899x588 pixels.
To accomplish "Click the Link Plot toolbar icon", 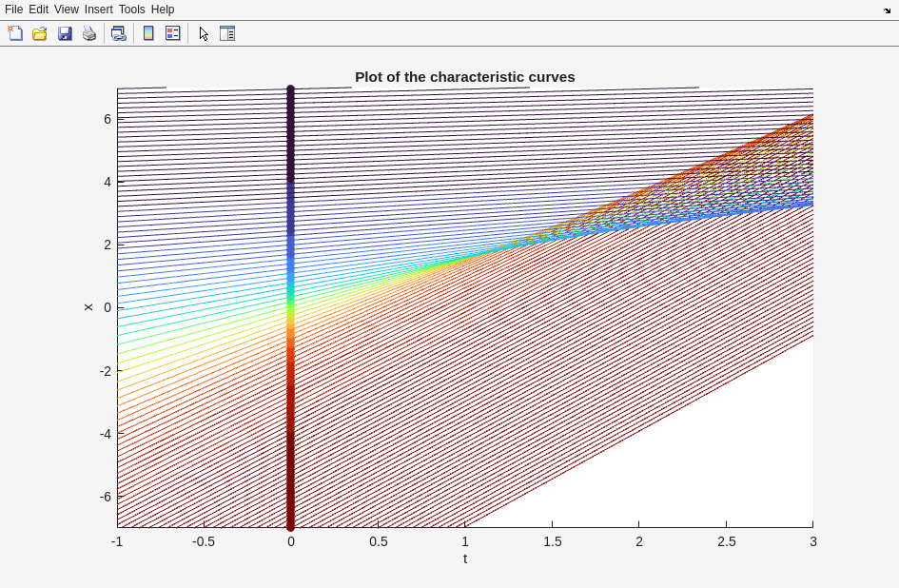I will click(118, 33).
